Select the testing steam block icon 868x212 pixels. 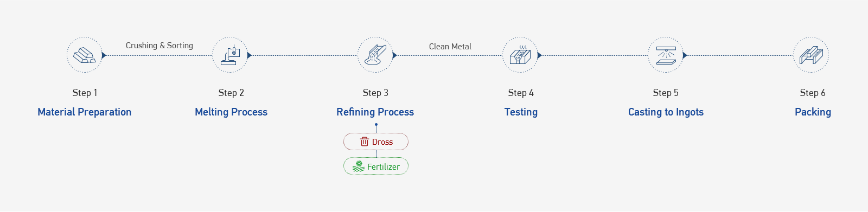(520, 55)
